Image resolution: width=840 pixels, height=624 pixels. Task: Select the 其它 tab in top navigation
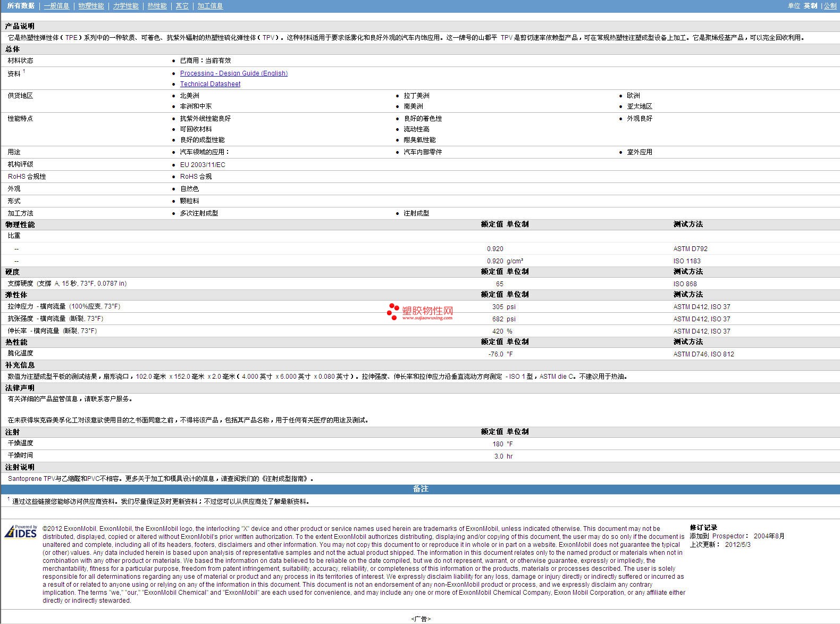182,6
